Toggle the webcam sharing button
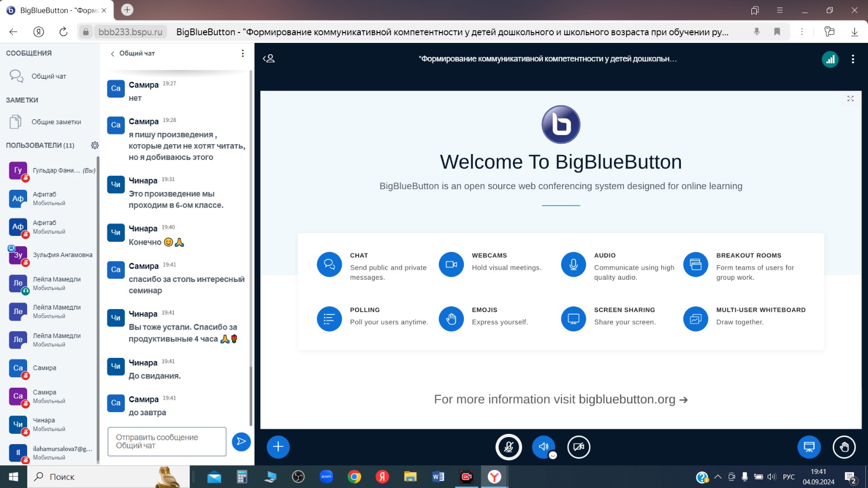The height and width of the screenshot is (488, 868). pos(579,447)
